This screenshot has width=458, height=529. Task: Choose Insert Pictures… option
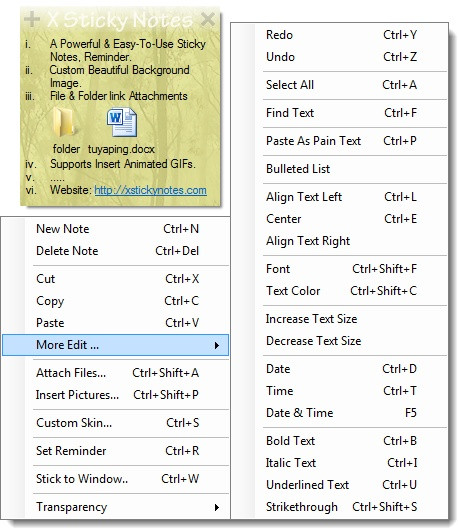coord(116,395)
